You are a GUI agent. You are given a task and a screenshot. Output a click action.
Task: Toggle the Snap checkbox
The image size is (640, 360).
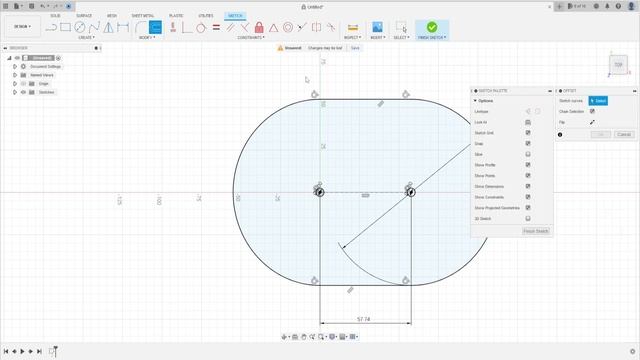(528, 143)
